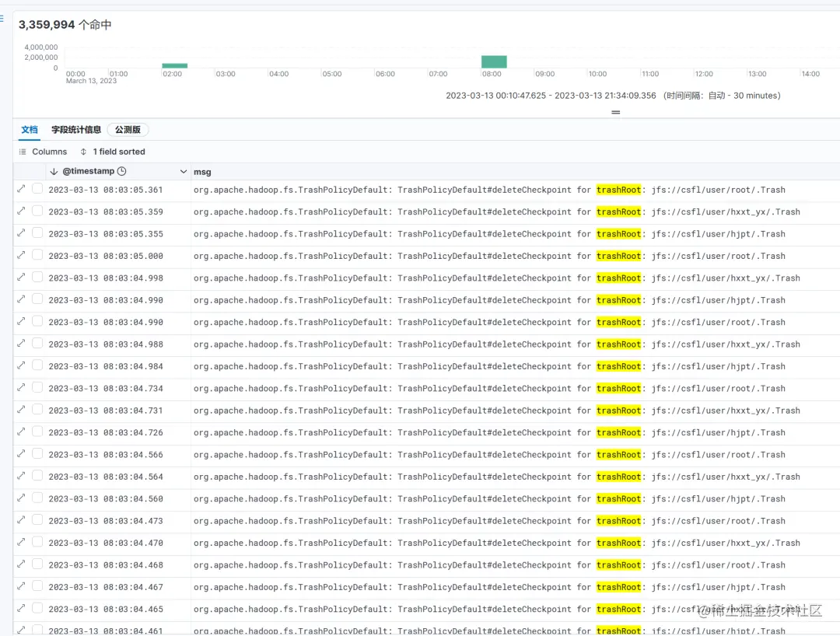Select checkbox for row 08:03:04.566
Viewport: 840px width, 636px height.
pyautogui.click(x=37, y=453)
